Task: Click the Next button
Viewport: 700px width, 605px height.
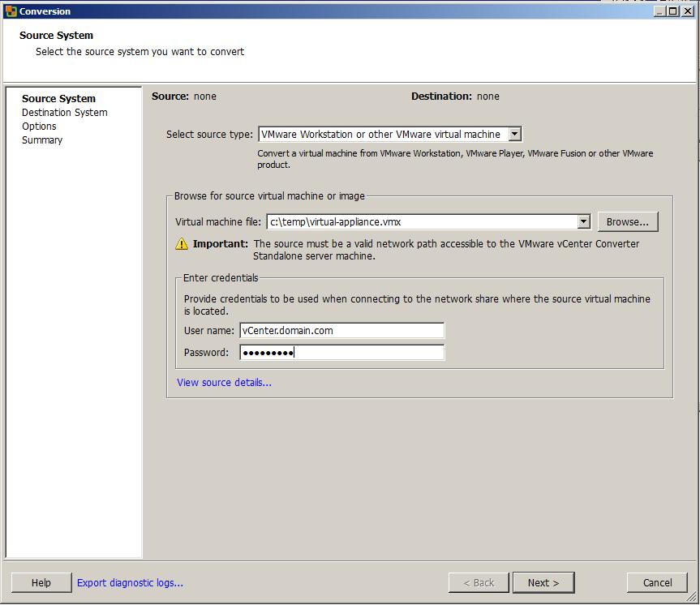Action: (543, 582)
